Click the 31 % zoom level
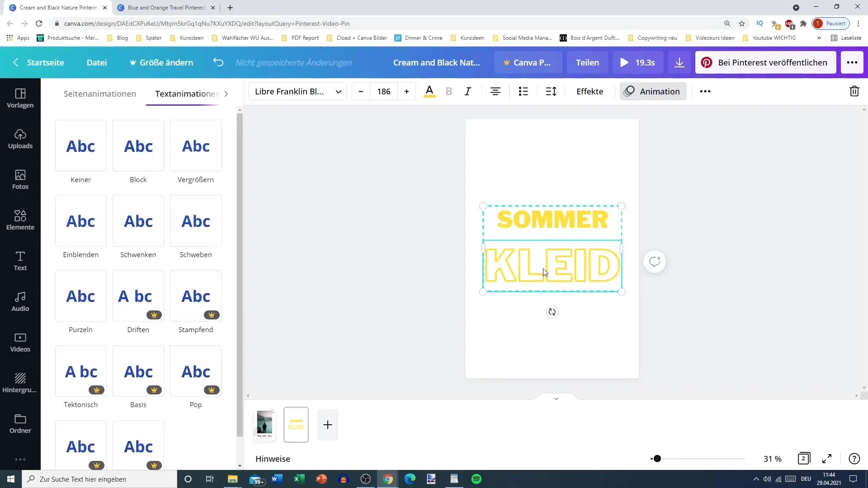The width and height of the screenshot is (868, 488). coord(772,459)
